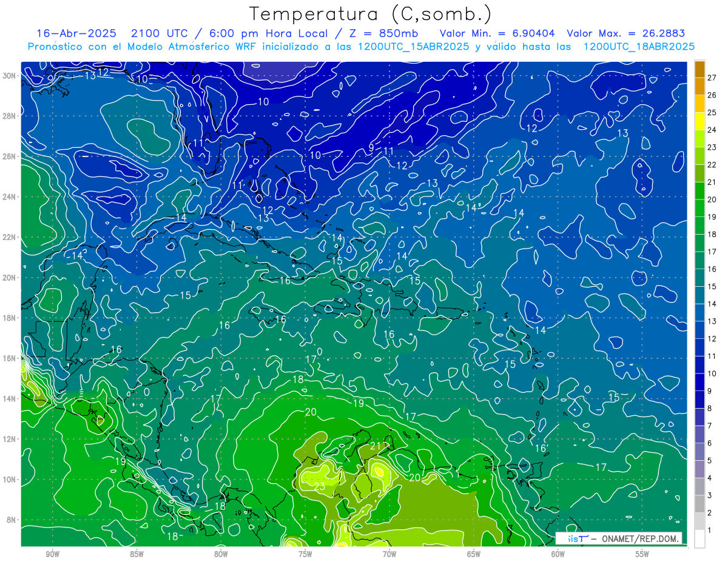Click the '80W' longitude axis label
This screenshot has height=562, width=728.
221,555
